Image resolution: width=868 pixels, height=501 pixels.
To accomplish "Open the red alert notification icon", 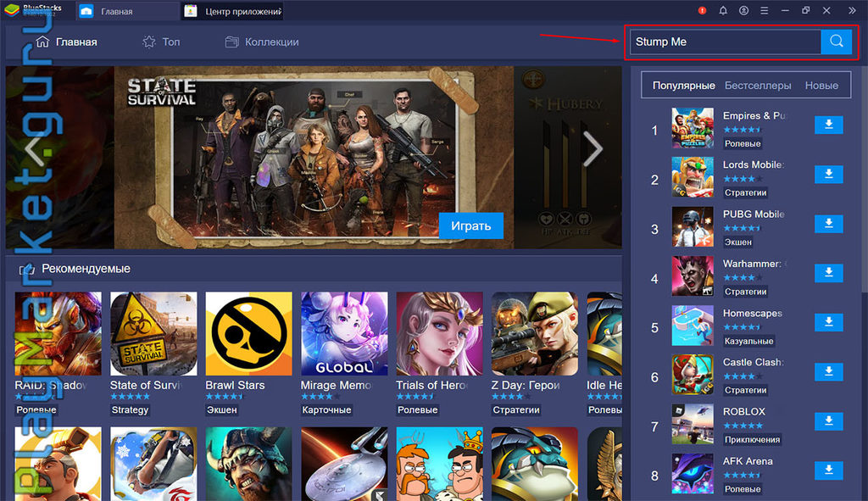I will [x=702, y=10].
